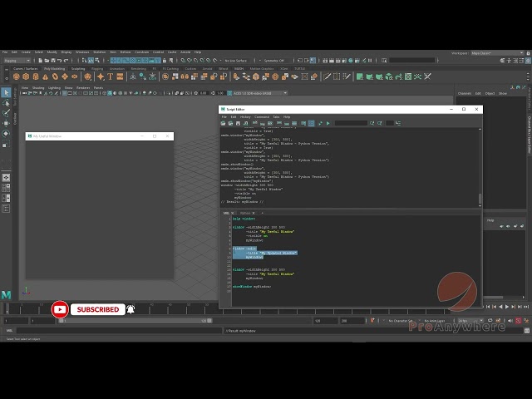Open the Symmetry Off dropdown
532x399 pixels.
click(274, 61)
